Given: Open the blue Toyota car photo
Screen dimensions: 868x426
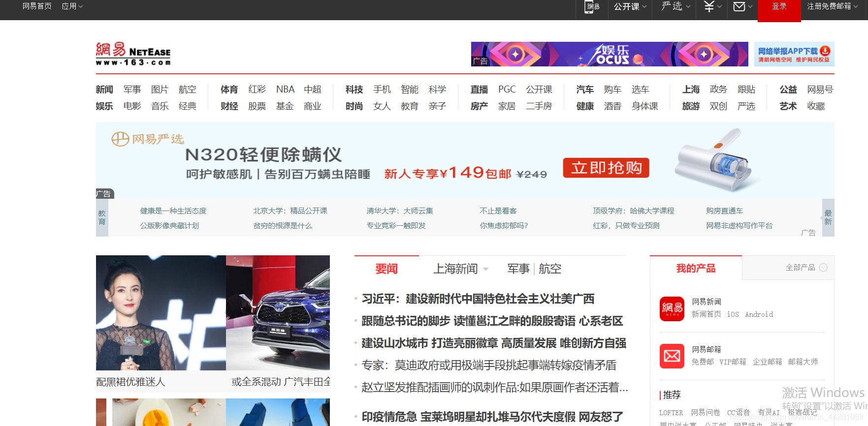Looking at the screenshot, I should (278, 313).
